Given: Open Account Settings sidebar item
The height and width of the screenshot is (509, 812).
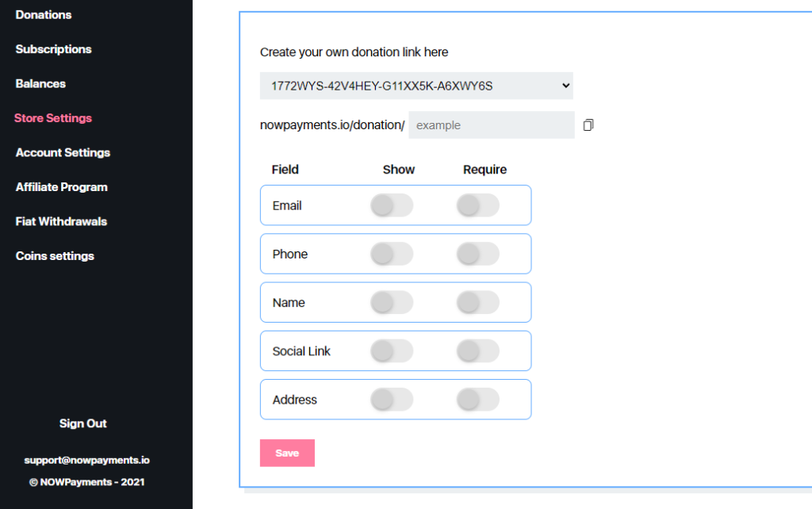Looking at the screenshot, I should [63, 153].
